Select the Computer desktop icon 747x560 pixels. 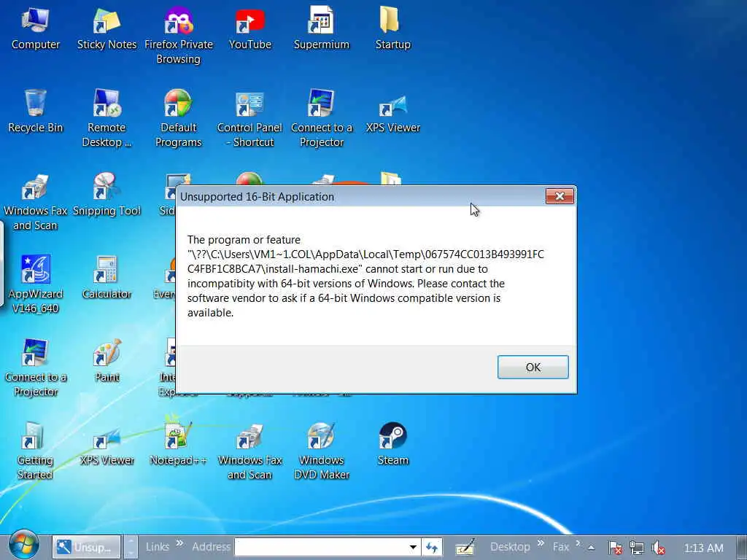tap(35, 28)
